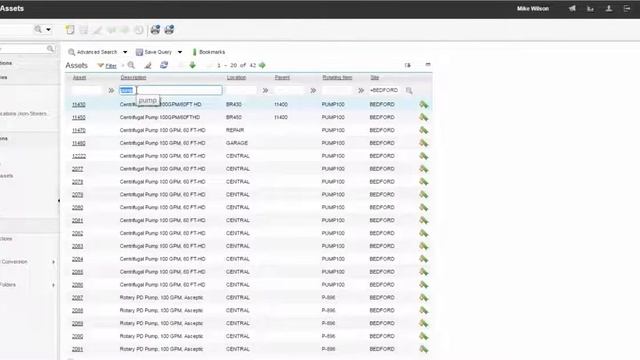This screenshot has height=360, width=640.
Task: Open the reports chart icon in header
Action: pos(591,9)
